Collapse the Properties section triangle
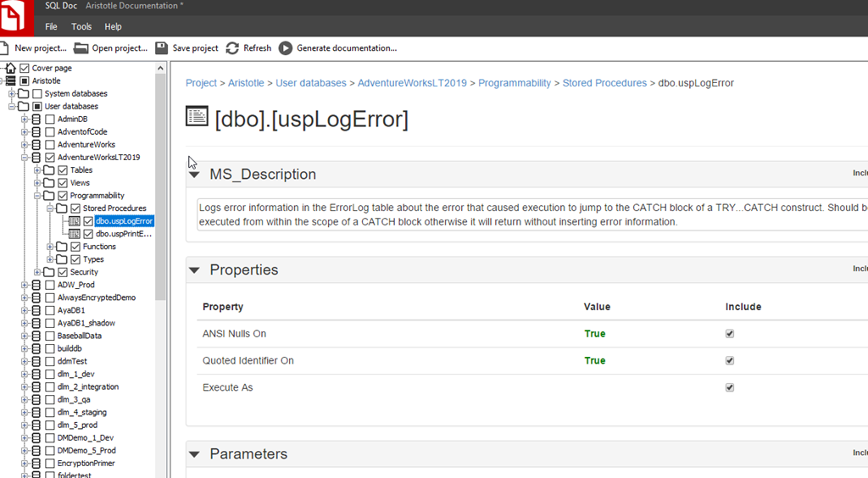The width and height of the screenshot is (868, 478). tap(194, 270)
